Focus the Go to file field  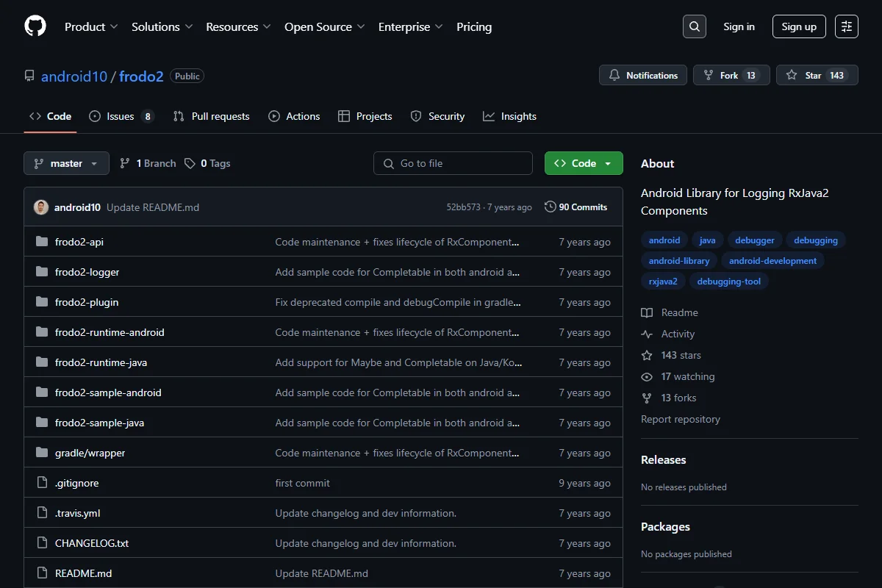(453, 163)
